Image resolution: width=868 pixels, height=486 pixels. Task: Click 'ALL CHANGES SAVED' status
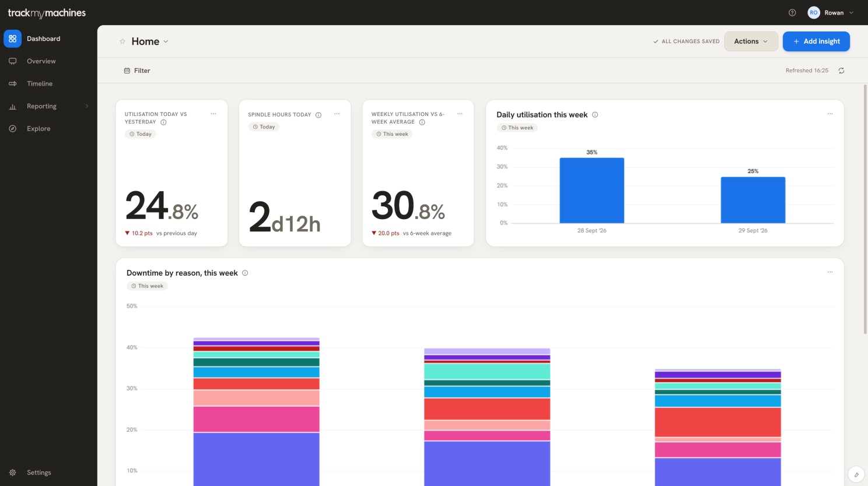(x=686, y=41)
